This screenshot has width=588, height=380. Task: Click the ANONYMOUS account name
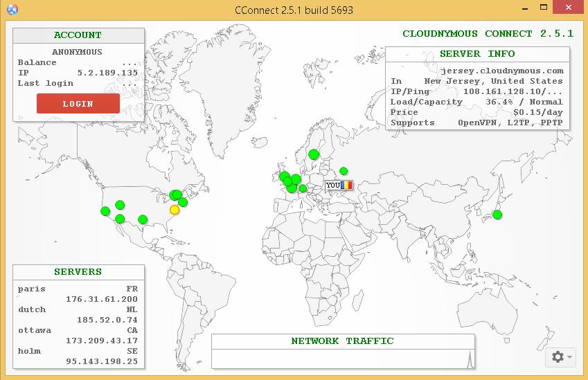click(x=78, y=52)
